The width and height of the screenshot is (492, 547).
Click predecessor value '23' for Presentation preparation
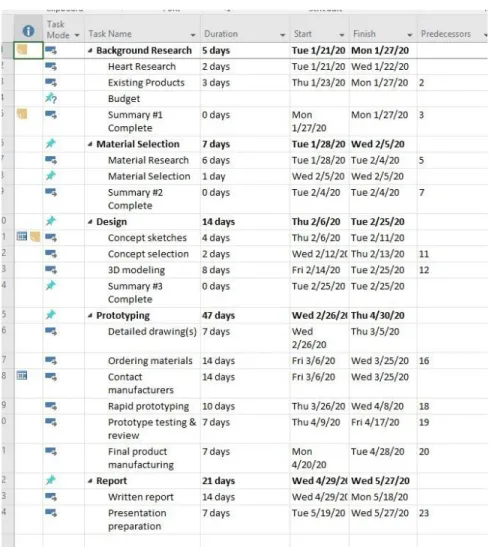click(424, 513)
